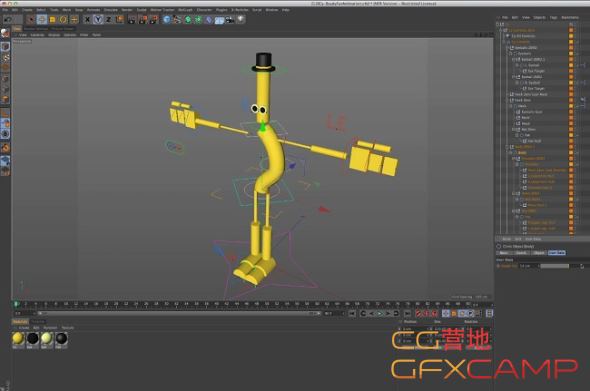
Task: Add a Cube primitive via blue icon
Action: click(167, 19)
